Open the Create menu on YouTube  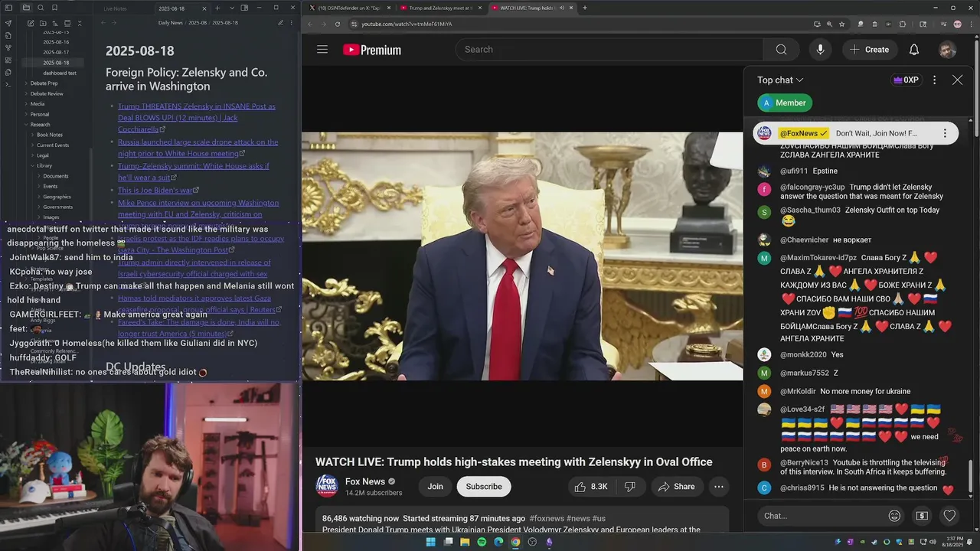869,50
